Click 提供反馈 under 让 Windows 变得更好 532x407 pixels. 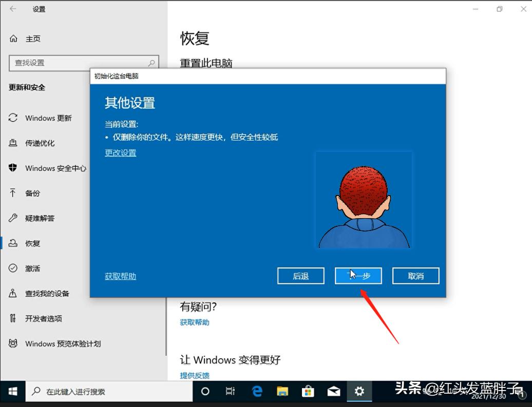coord(195,375)
